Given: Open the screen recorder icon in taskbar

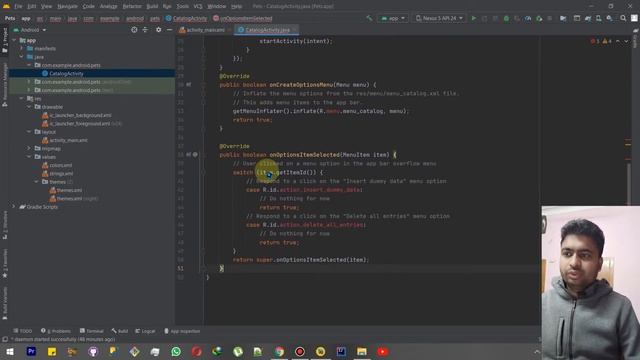Looking at the screenshot, I should tap(300, 351).
